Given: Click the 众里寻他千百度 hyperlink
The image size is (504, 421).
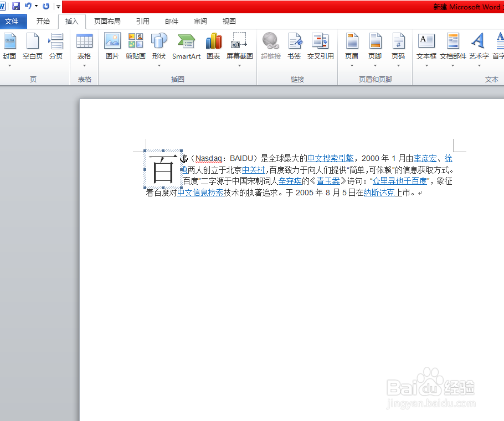Looking at the screenshot, I should (399, 181).
